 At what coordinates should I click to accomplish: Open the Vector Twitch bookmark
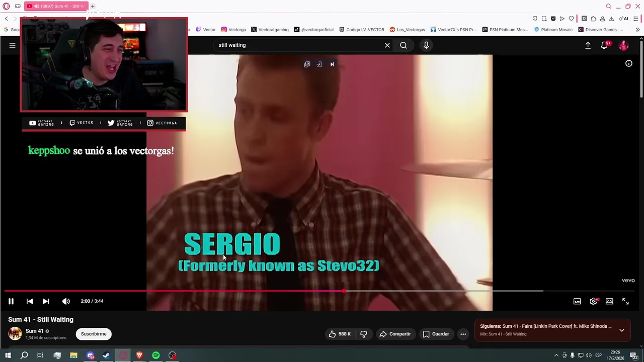pos(206,30)
